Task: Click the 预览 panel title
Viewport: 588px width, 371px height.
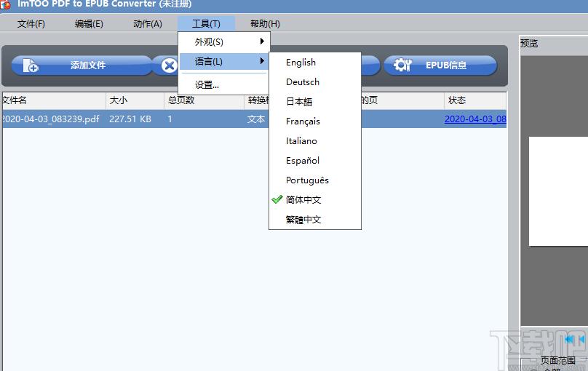Action: click(x=529, y=44)
